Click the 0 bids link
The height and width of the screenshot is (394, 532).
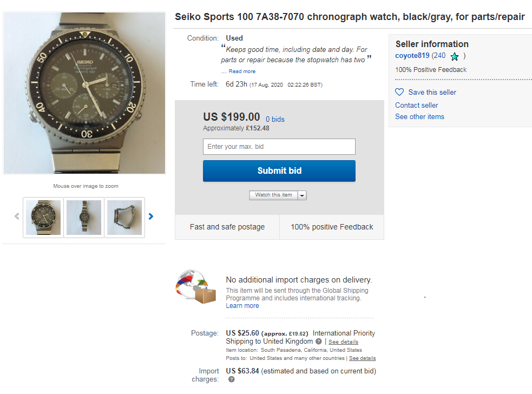[275, 119]
